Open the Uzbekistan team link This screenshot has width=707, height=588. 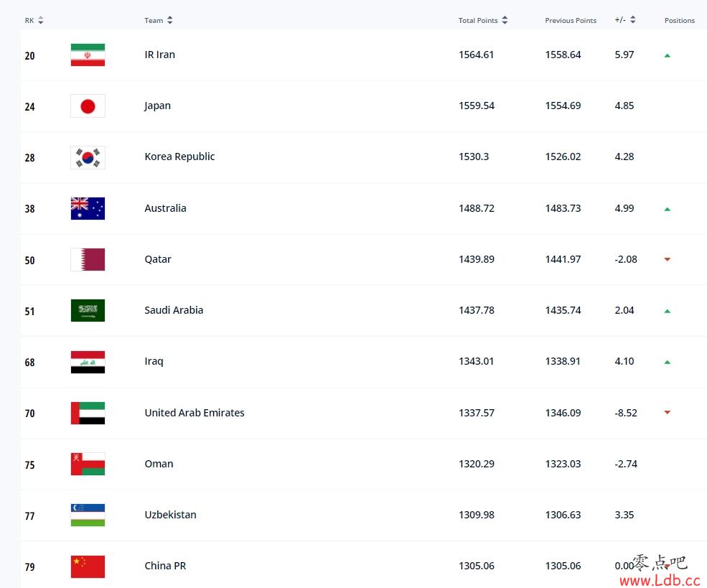coord(170,515)
